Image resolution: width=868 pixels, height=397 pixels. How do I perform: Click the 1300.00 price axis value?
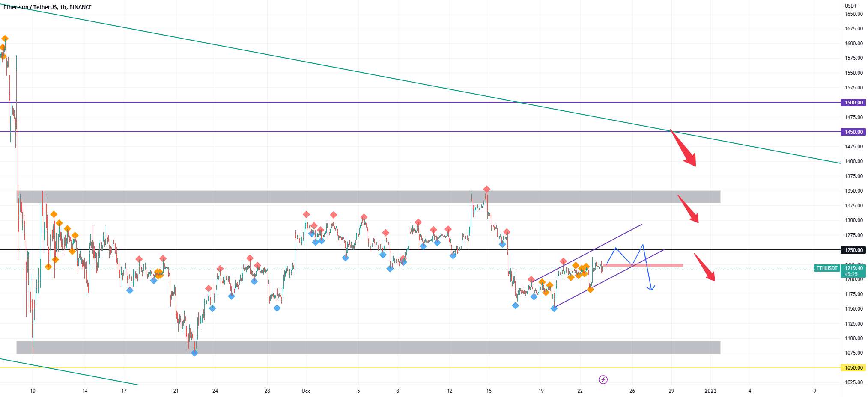click(x=854, y=220)
